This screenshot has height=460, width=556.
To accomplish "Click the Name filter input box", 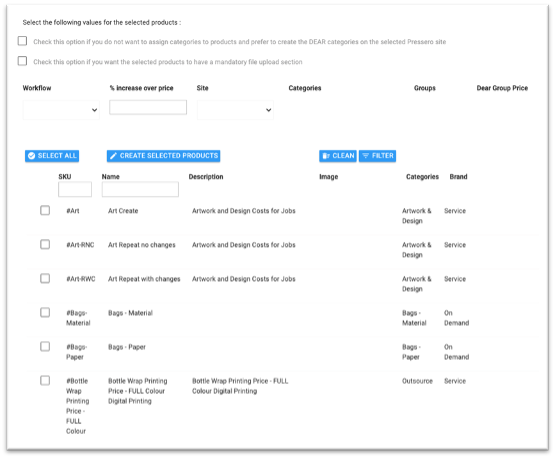I will point(140,189).
